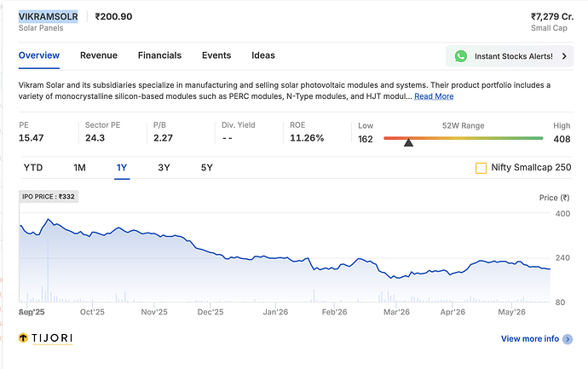Screen dimensions: 588x369
Task: Open the Ideas tab
Action: click(x=262, y=55)
